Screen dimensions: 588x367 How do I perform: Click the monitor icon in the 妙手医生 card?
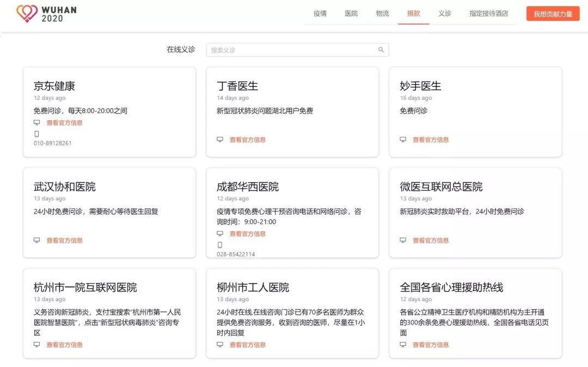403,139
